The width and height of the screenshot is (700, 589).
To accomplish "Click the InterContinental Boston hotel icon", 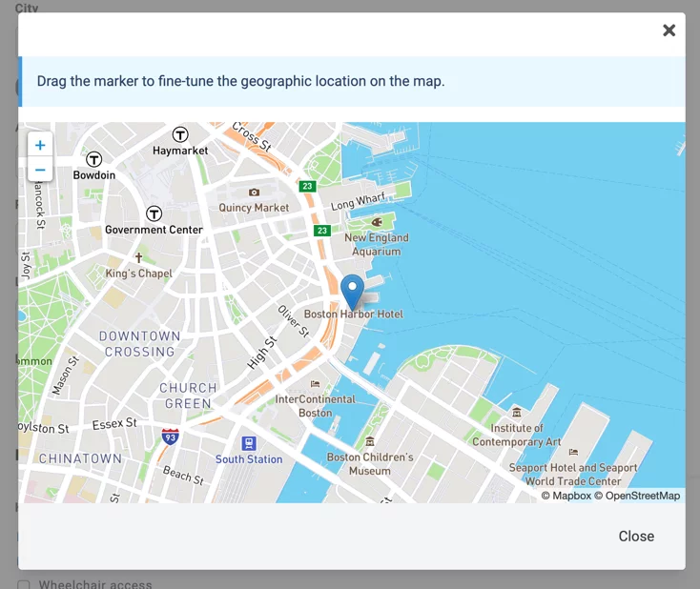I will (315, 384).
